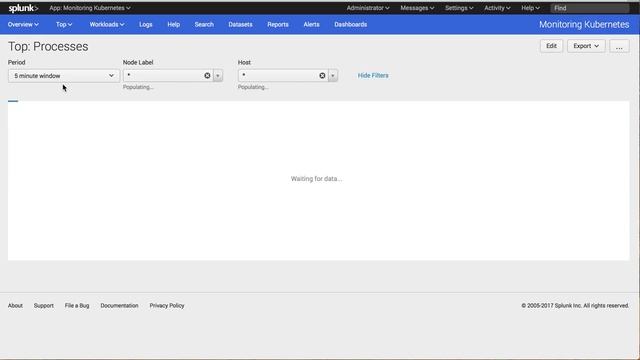Open the App: Monitoring Kubernetes menu

point(90,8)
